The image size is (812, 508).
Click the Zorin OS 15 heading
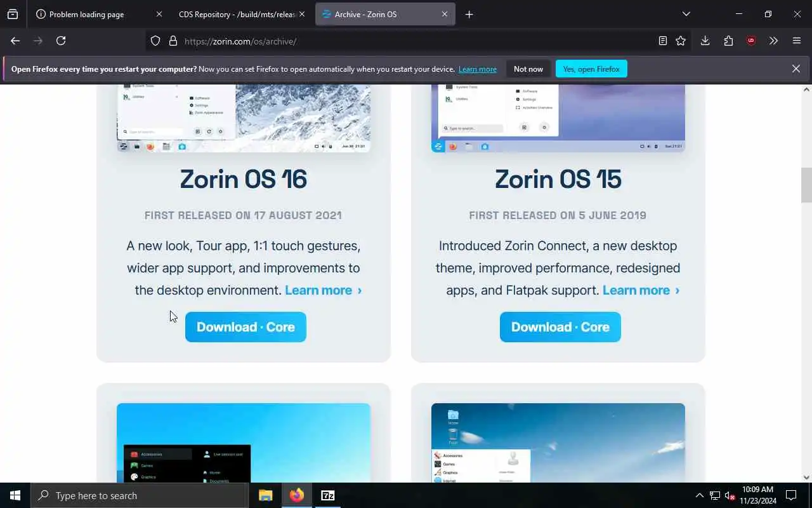click(x=558, y=179)
